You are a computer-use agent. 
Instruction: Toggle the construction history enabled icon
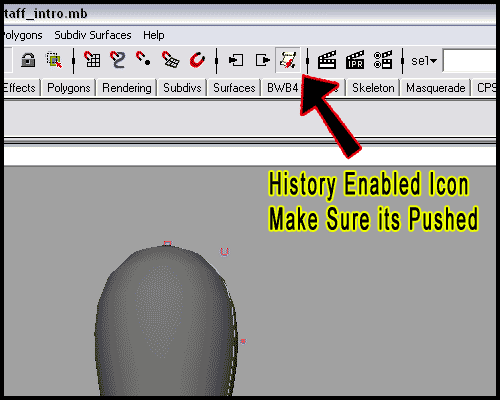pyautogui.click(x=288, y=60)
